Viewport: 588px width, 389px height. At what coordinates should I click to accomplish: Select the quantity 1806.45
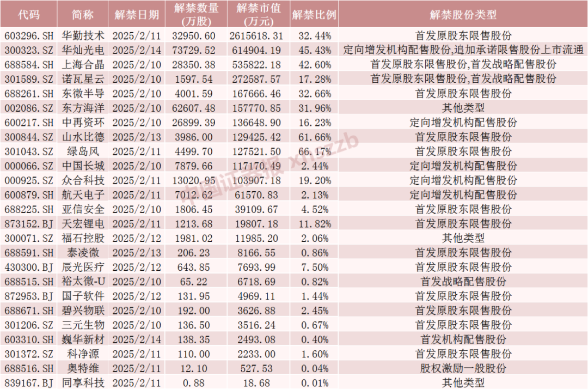coord(193,210)
